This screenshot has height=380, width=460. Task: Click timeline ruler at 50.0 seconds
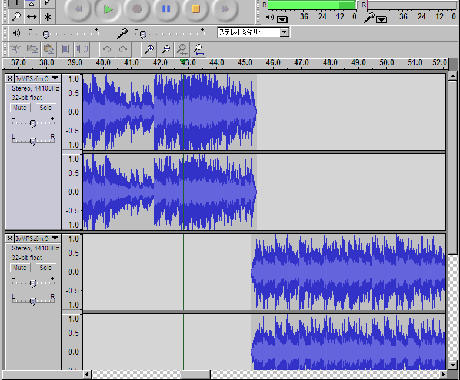[386, 63]
